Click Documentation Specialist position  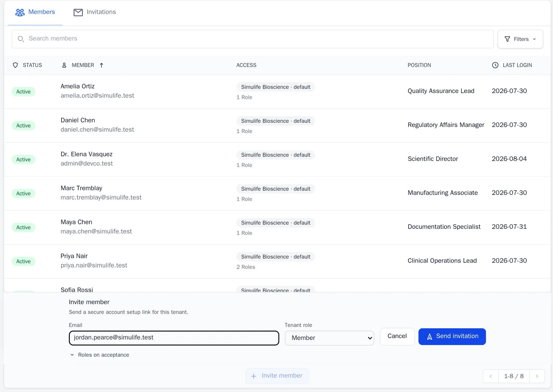[x=444, y=227]
